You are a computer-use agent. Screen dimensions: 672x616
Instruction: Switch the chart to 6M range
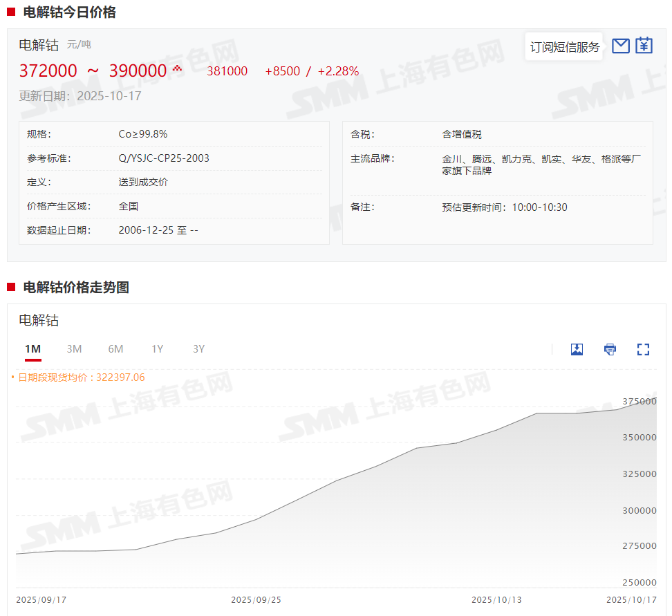tap(115, 349)
